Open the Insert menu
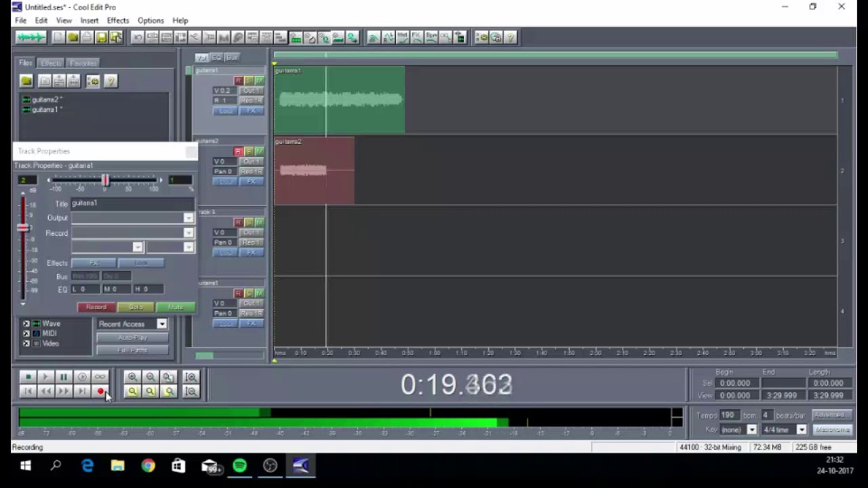Image resolution: width=868 pixels, height=488 pixels. pos(90,20)
